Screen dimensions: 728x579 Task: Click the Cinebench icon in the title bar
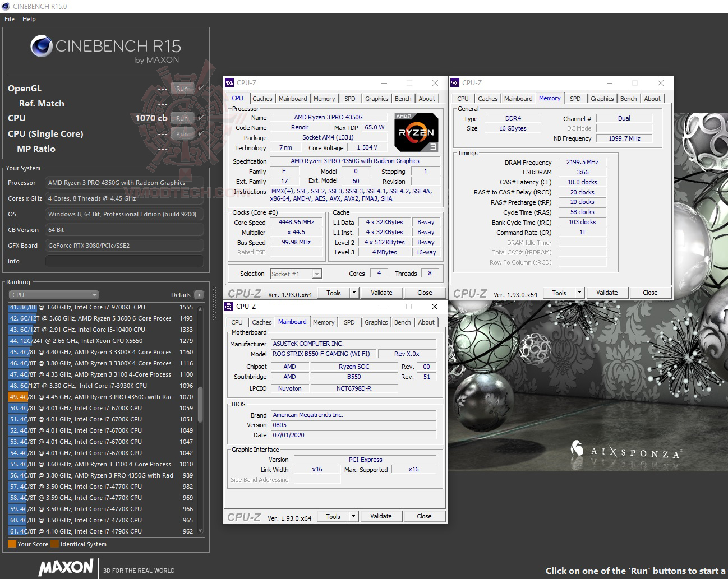pyautogui.click(x=6, y=6)
